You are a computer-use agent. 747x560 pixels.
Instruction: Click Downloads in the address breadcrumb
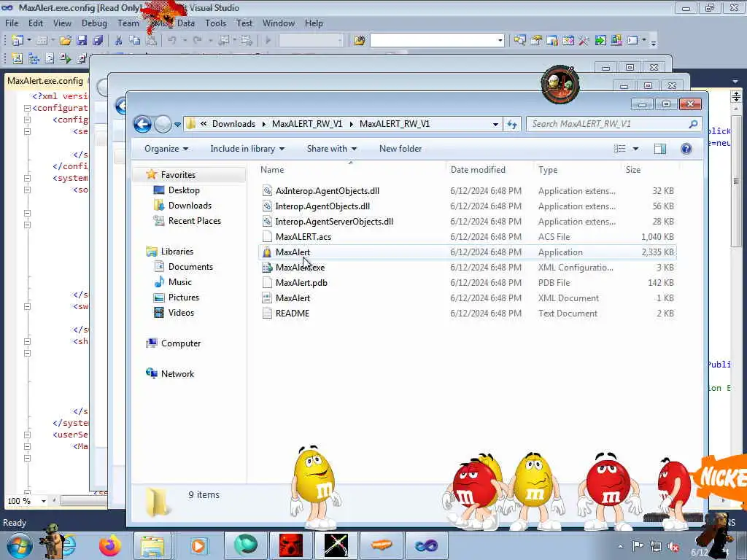(x=233, y=124)
